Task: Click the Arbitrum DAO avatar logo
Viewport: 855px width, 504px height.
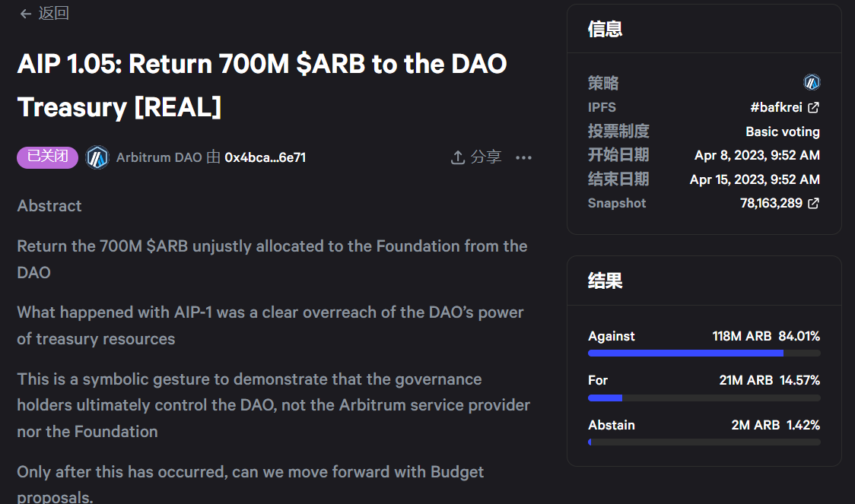Action: click(97, 157)
